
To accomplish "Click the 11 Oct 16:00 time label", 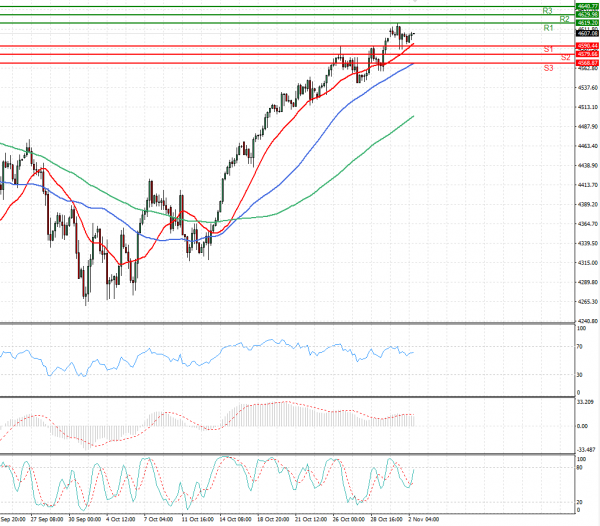I will (x=197, y=519).
